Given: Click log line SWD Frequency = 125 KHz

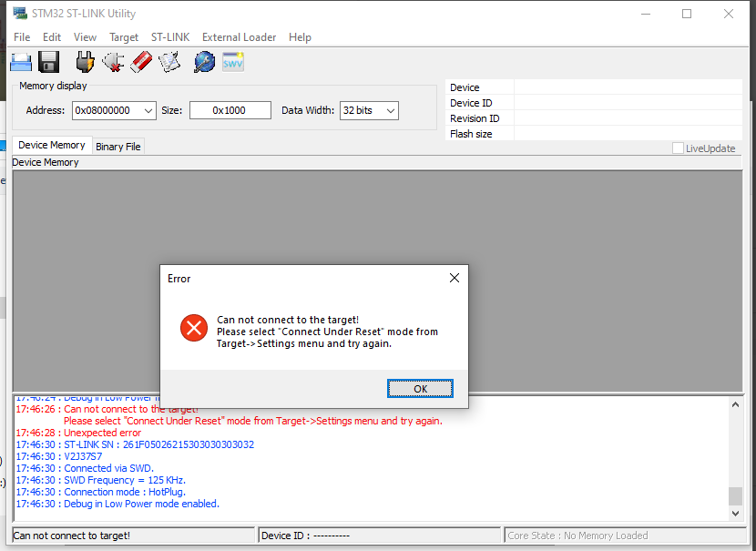Looking at the screenshot, I should coord(101,480).
